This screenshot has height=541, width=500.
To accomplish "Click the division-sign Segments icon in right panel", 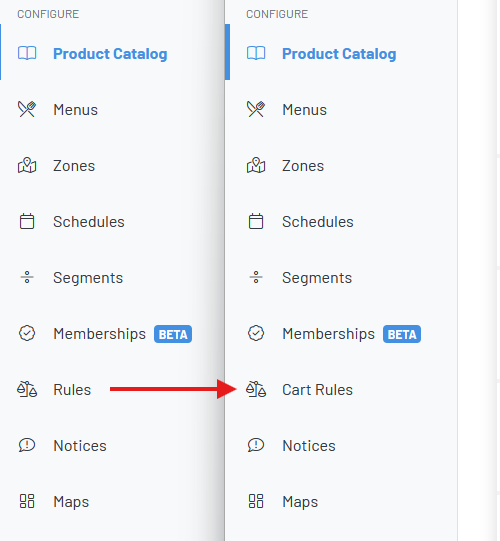I will (256, 277).
